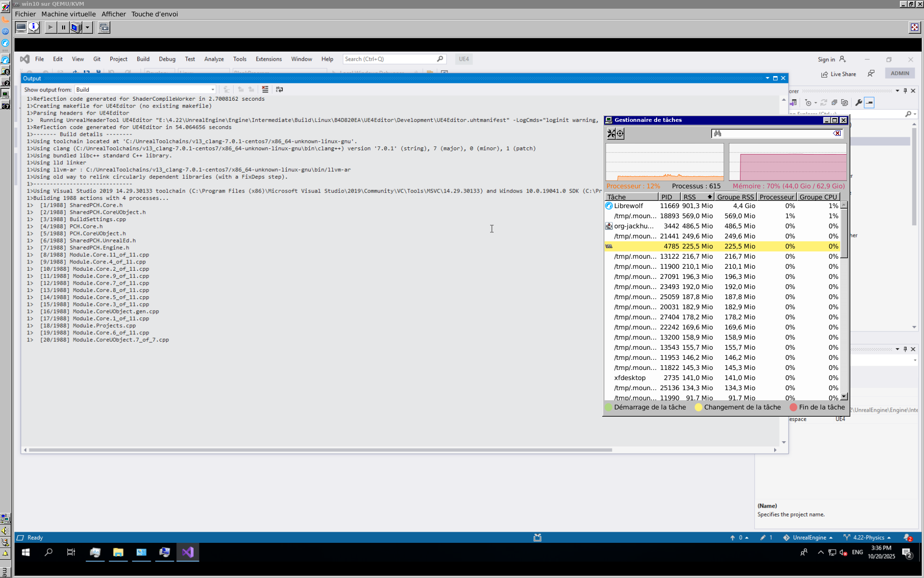Open the Machine virtuelle menu
Screen dimensions: 924x578
pyautogui.click(x=68, y=14)
